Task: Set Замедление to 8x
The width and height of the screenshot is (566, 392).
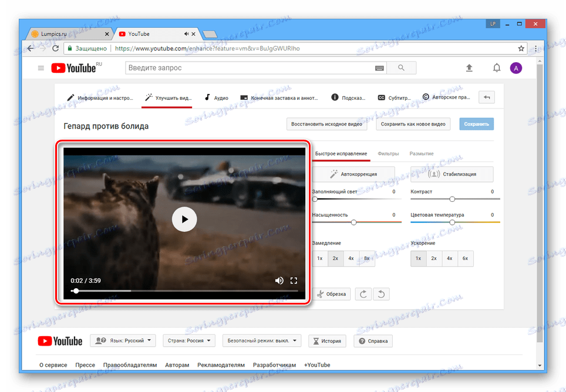Action: tap(367, 259)
